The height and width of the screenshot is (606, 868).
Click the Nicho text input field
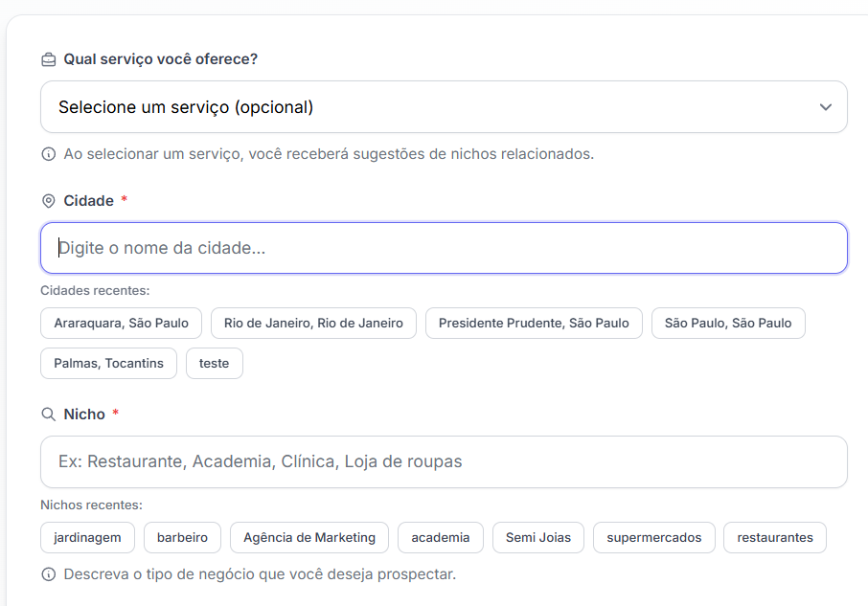tap(444, 461)
